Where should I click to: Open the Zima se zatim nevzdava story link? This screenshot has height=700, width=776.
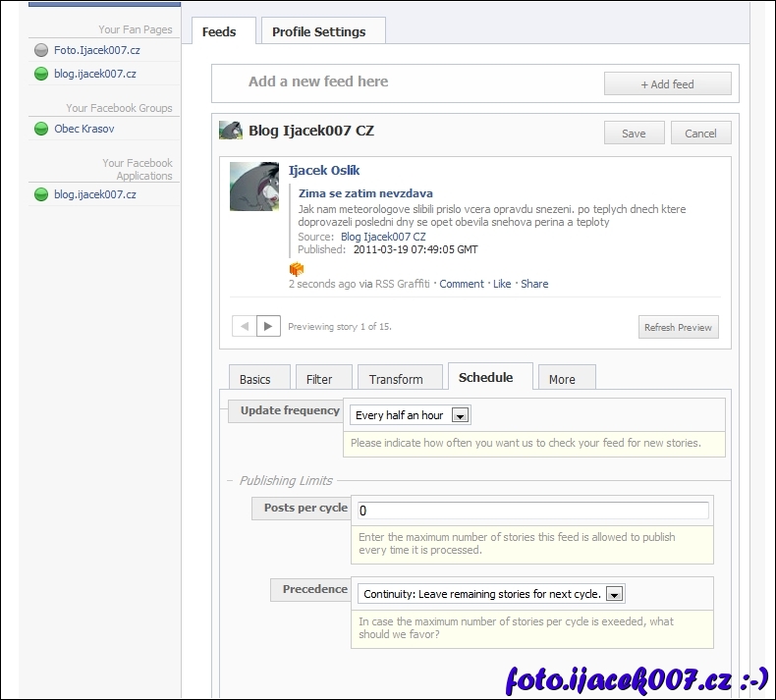click(365, 193)
